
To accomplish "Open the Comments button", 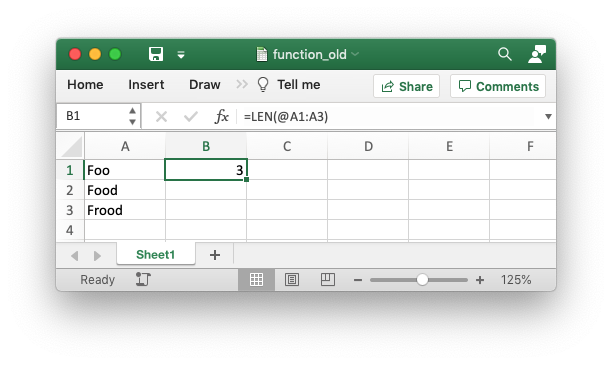I will [498, 86].
